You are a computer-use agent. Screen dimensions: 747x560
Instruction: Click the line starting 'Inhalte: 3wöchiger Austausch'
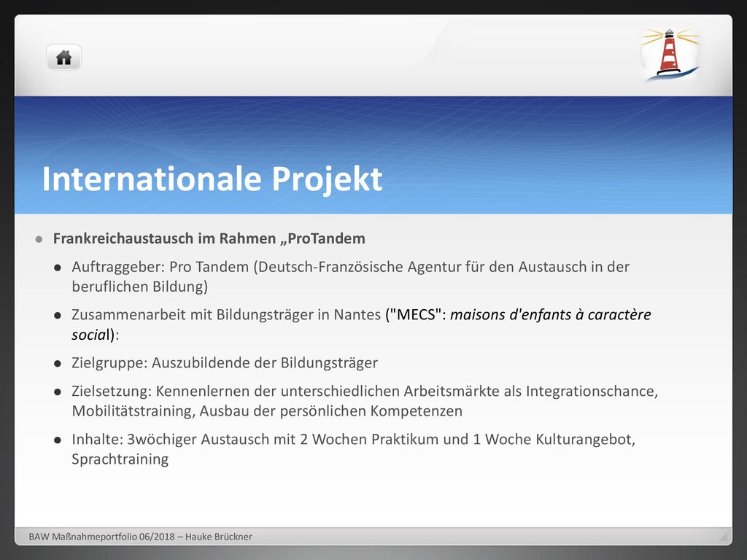pyautogui.click(x=354, y=439)
